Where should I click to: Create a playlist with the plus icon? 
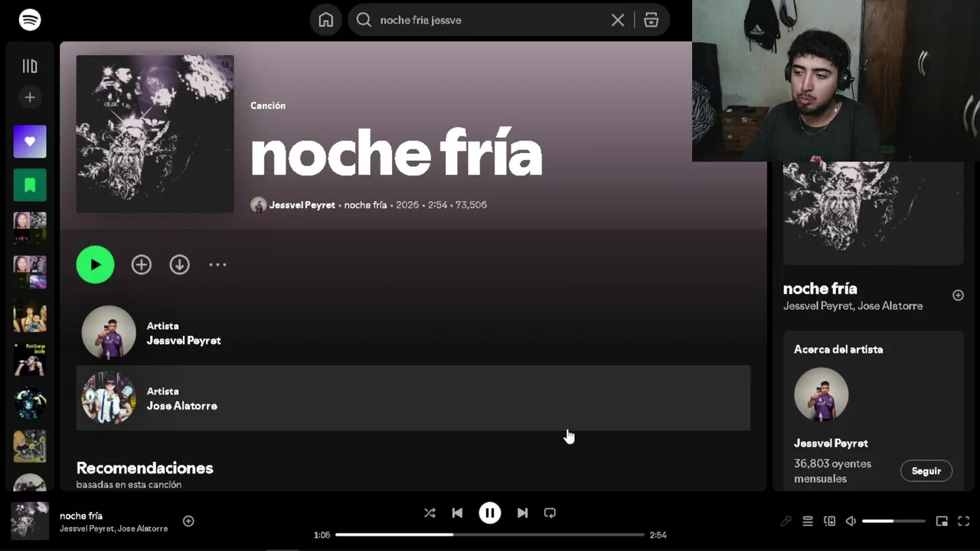point(30,97)
